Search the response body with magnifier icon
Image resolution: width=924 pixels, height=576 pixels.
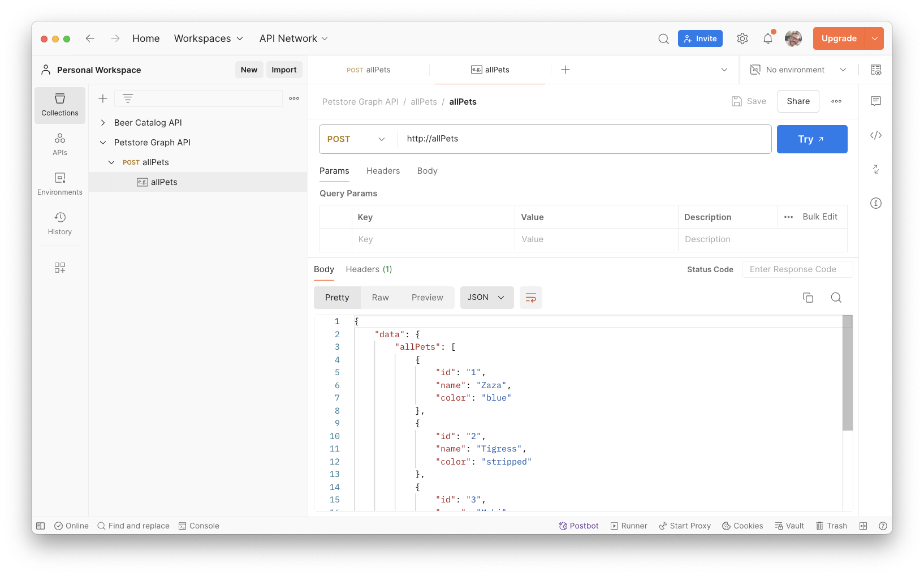click(836, 298)
